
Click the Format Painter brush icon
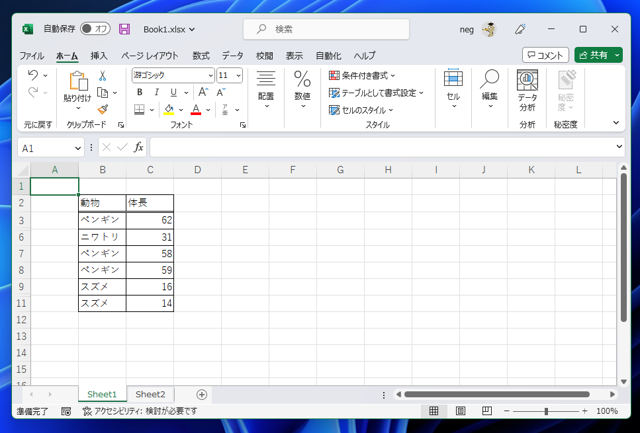click(102, 110)
